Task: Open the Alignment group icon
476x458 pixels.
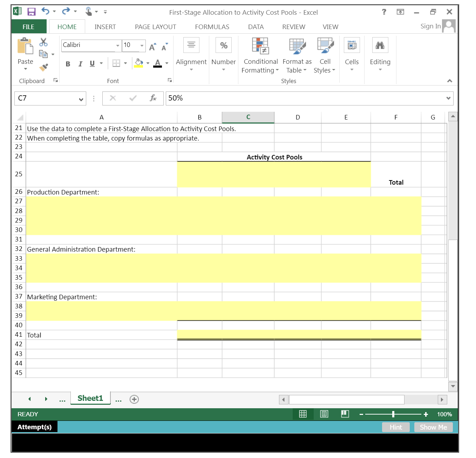Action: click(191, 45)
